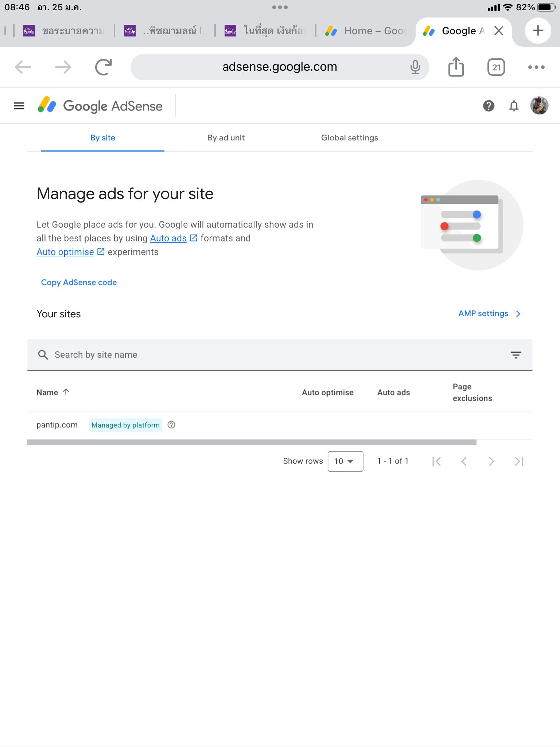Open the AdSense hamburger menu
The image size is (560, 747).
pos(19,106)
